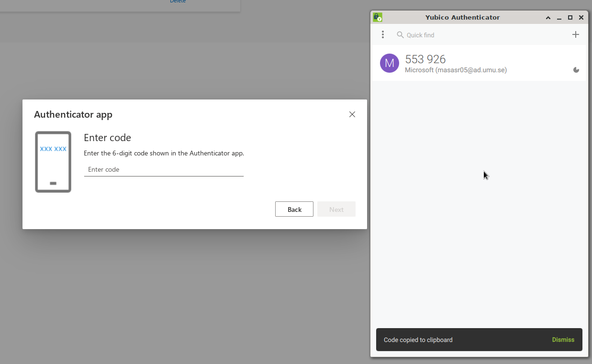Click the Yubico Authenticator title bar text

pos(462,17)
